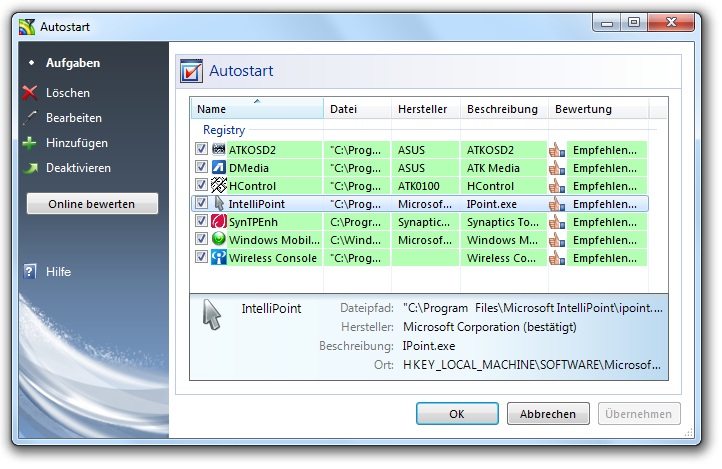The image size is (722, 469).
Task: Sort by the Hersteller column header
Action: pyautogui.click(x=425, y=109)
